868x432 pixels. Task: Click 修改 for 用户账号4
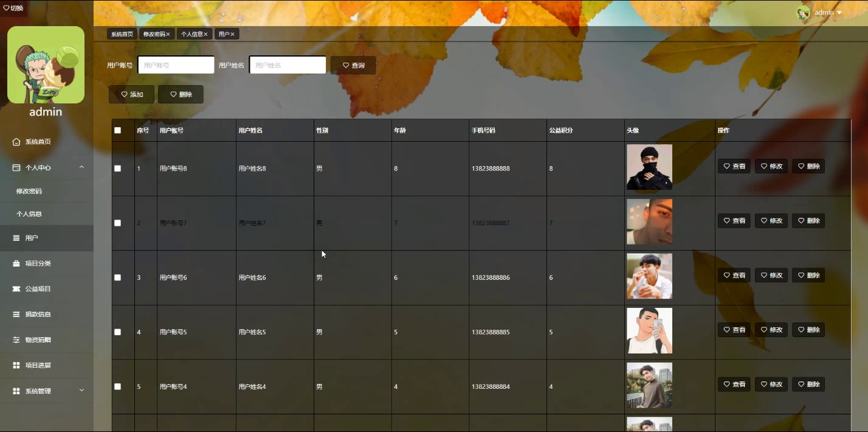click(771, 385)
